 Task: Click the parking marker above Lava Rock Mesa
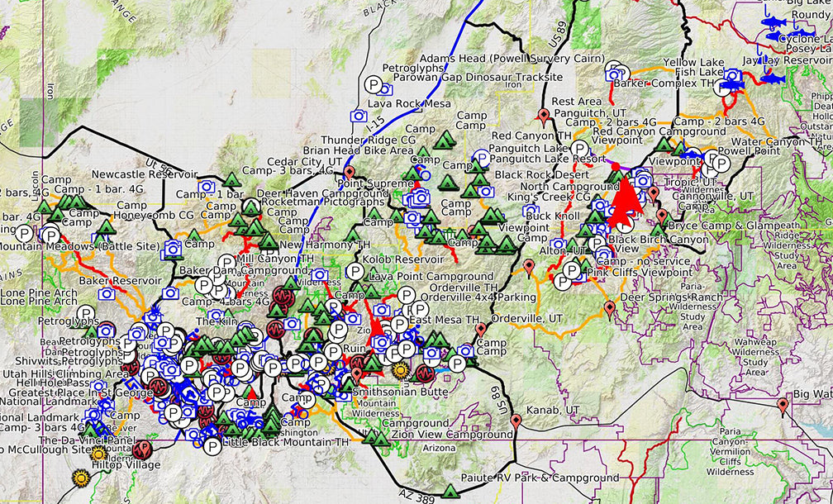(374, 85)
